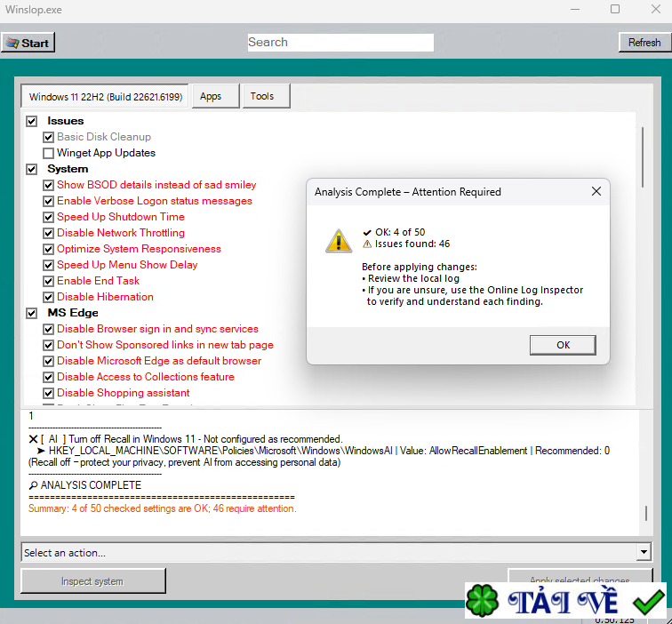Click the Refresh button
Viewport: 672px width, 624px height.
click(x=644, y=43)
